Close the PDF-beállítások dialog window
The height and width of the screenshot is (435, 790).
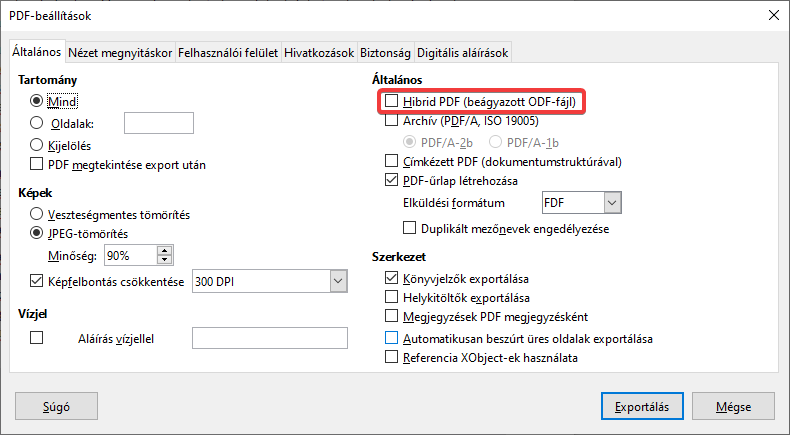point(772,15)
